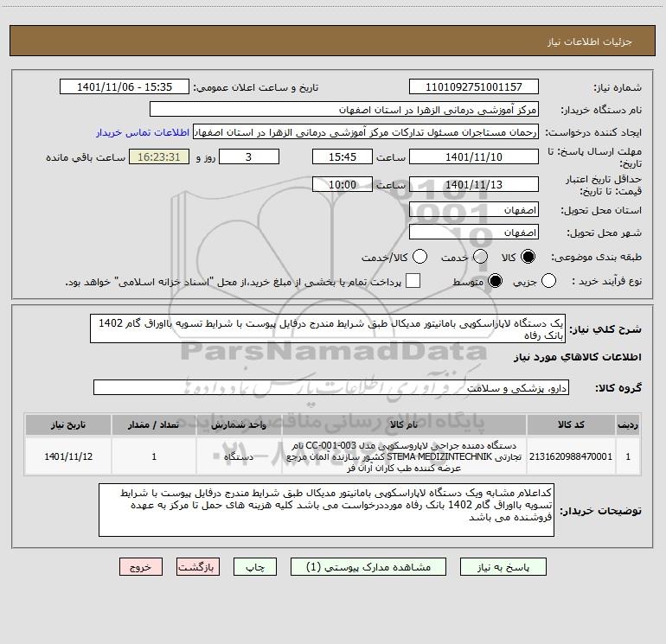Click the response deadline date 1401/11/10
Image resolution: width=666 pixels, height=644 pixels.
pos(474,157)
